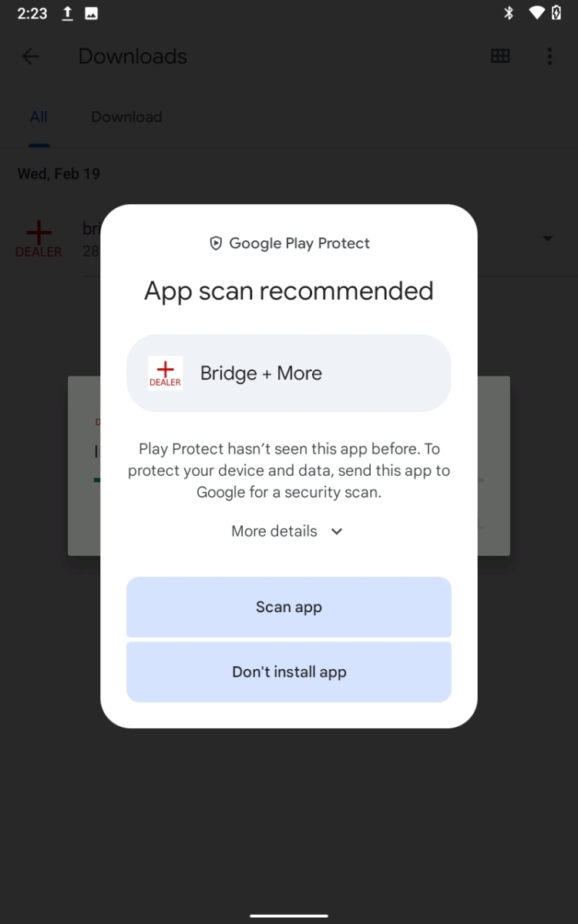Tap the Wi-Fi status icon
The width and height of the screenshot is (578, 924).
[536, 13]
